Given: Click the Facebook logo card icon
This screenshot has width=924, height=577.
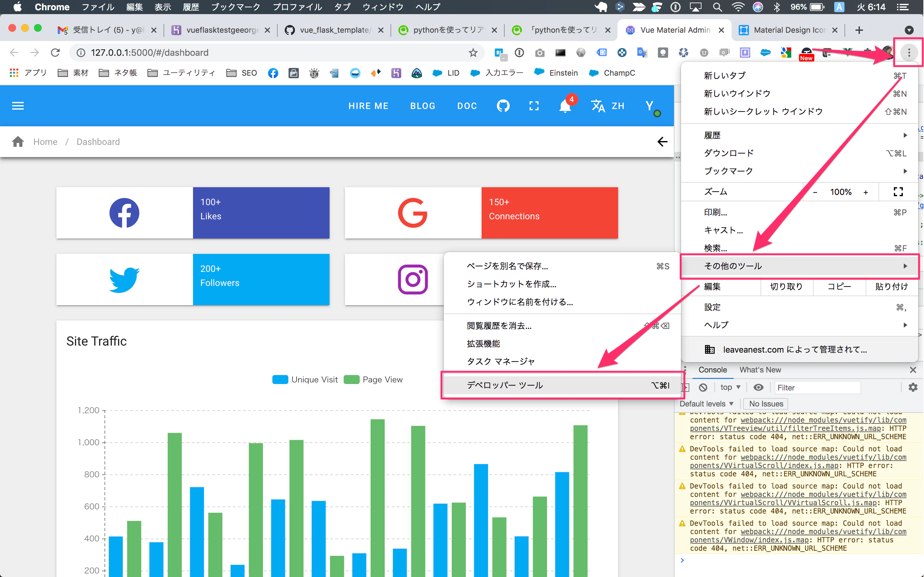Looking at the screenshot, I should pyautogui.click(x=124, y=213).
